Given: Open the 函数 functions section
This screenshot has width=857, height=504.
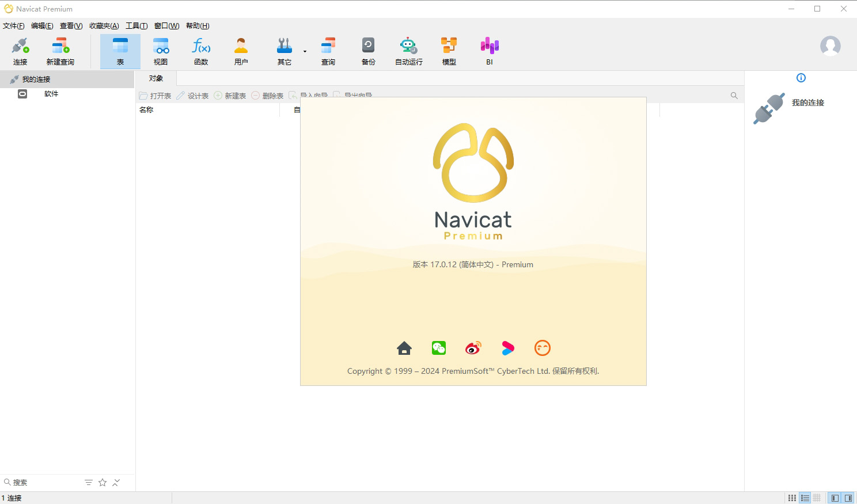Looking at the screenshot, I should tap(201, 51).
